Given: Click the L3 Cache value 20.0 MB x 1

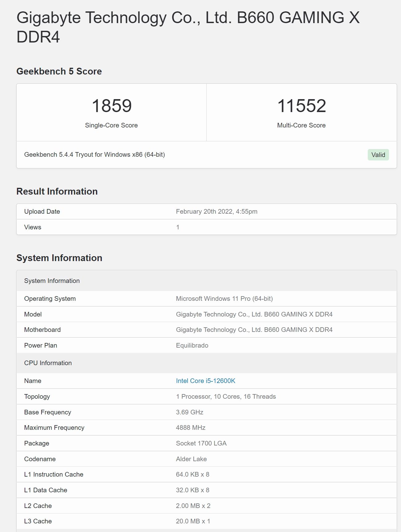Looking at the screenshot, I should [193, 521].
